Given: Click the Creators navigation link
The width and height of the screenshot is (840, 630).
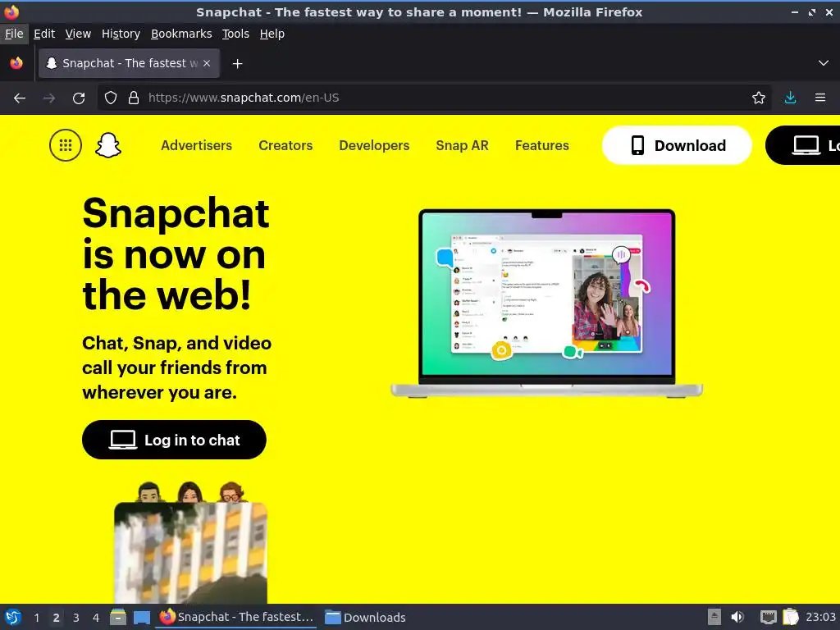Looking at the screenshot, I should point(285,145).
